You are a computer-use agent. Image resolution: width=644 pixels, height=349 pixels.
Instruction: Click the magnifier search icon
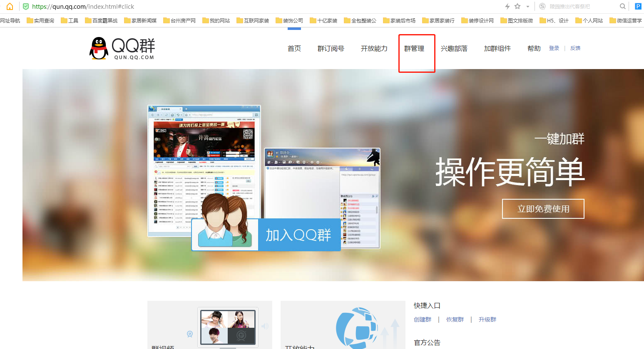622,6
